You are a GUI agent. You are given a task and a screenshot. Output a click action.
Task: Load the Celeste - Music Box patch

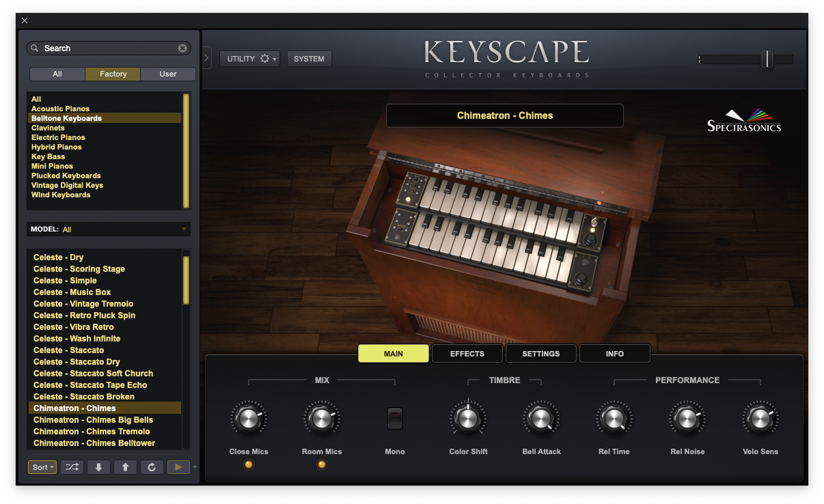coord(105,292)
